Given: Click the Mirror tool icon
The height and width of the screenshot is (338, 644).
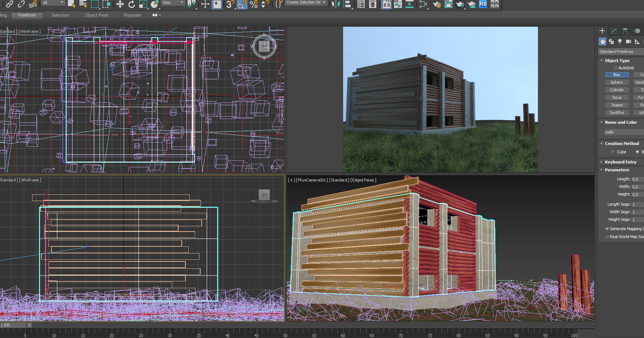Looking at the screenshot, I should [335, 4].
